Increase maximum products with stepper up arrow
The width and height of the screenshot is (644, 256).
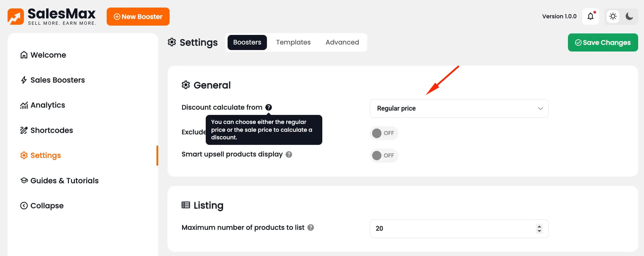539,226
